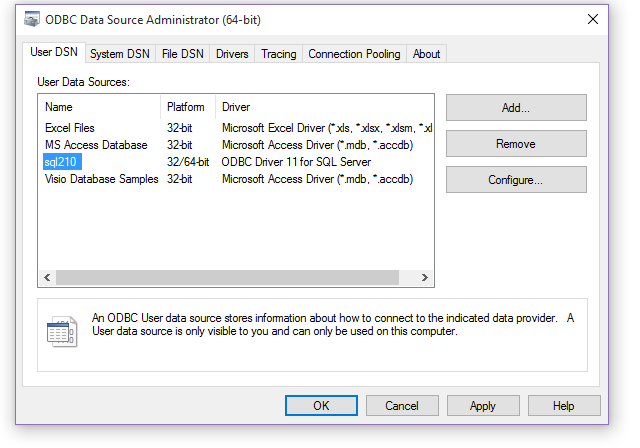The width and height of the screenshot is (640, 448).
Task: Click the horizontal scrollbar thumb
Action: coord(227,277)
